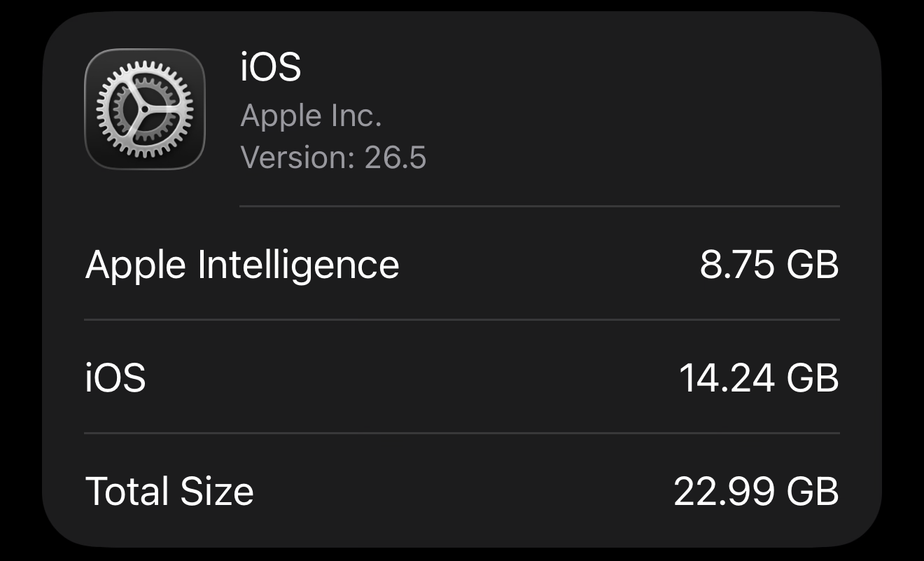Tap the iOS Settings gear icon
Image resolution: width=924 pixels, height=561 pixels.
click(x=145, y=109)
